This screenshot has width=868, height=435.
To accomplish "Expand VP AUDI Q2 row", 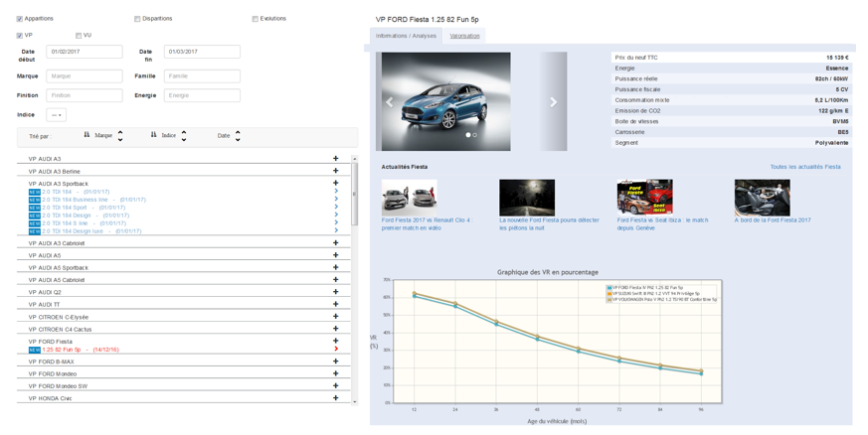I will click(335, 292).
